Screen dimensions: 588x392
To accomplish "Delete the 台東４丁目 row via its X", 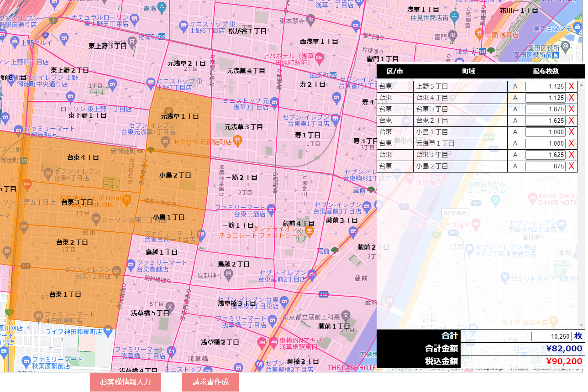I will (x=571, y=98).
